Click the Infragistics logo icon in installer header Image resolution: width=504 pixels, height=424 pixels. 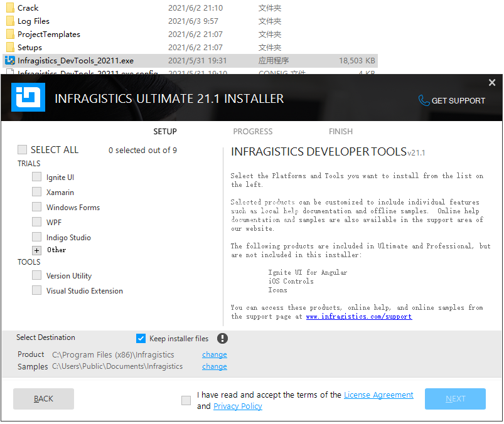click(28, 97)
